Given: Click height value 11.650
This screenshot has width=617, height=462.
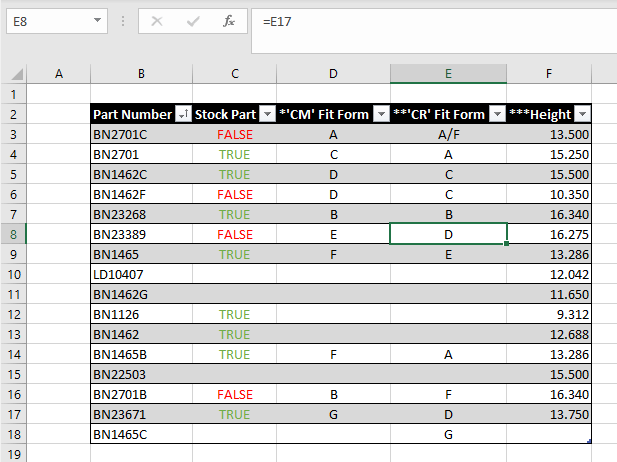Looking at the screenshot, I should tap(569, 294).
